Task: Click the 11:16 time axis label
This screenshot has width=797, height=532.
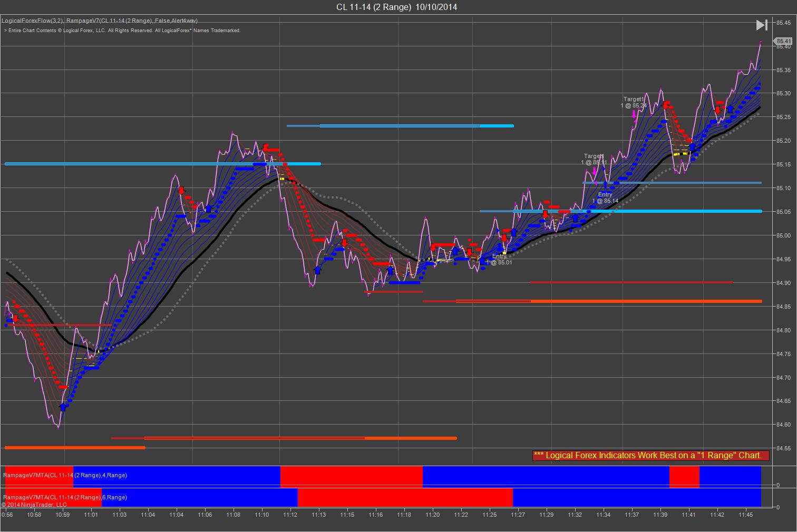Action: tap(376, 515)
